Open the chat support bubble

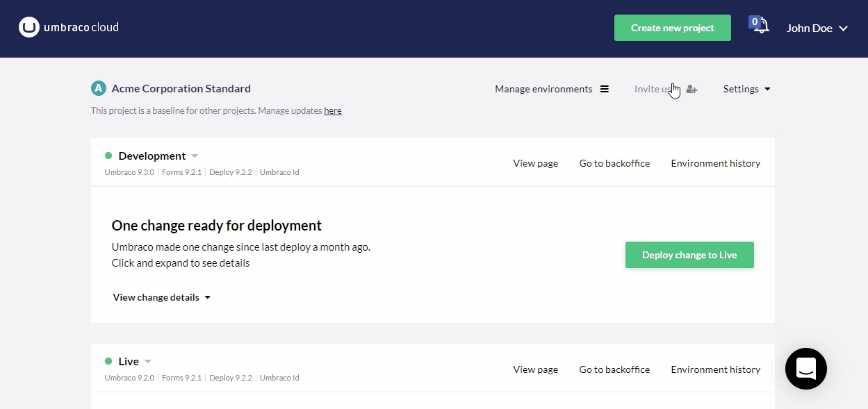coord(805,369)
